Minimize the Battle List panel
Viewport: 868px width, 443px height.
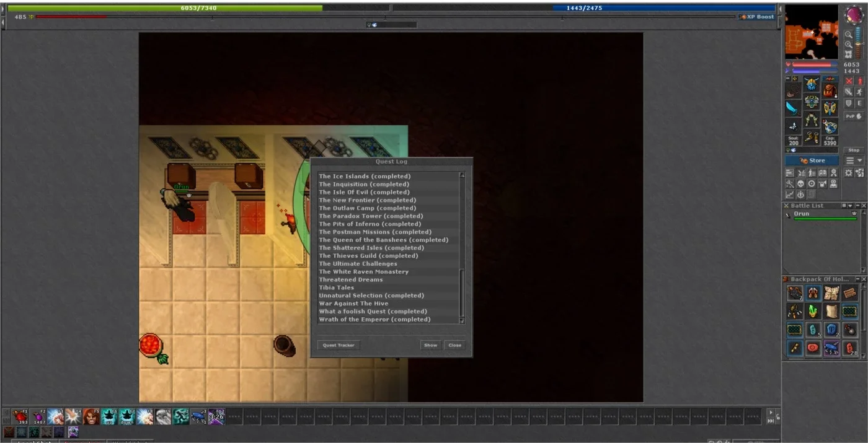tap(858, 206)
